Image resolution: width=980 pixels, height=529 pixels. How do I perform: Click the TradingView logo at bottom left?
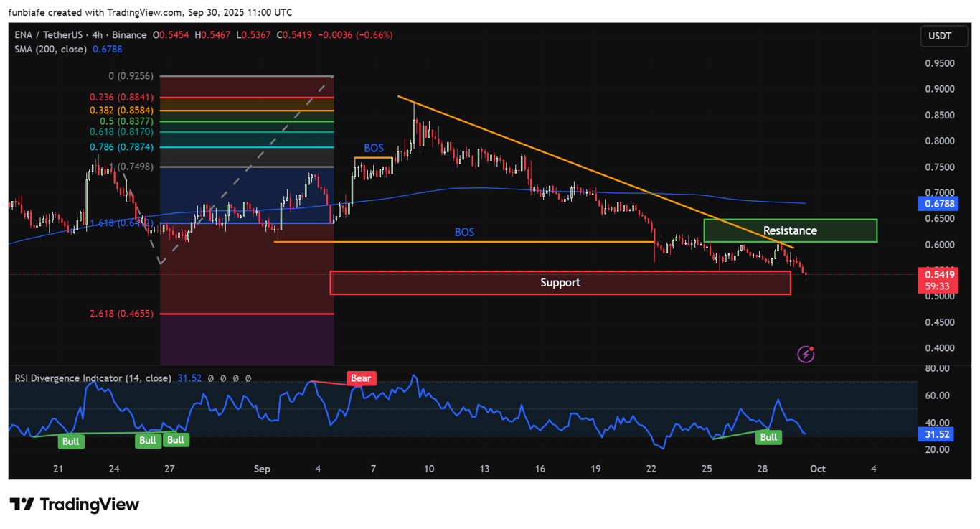click(74, 505)
